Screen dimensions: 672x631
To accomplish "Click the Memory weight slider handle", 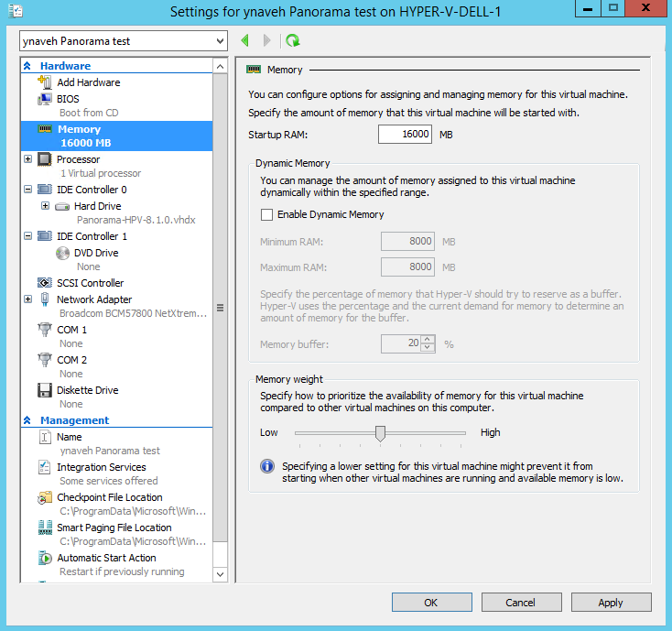I will click(x=380, y=433).
